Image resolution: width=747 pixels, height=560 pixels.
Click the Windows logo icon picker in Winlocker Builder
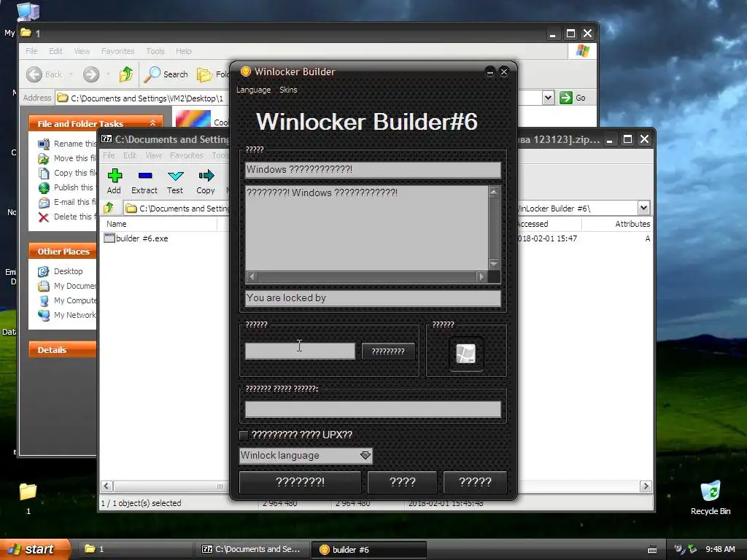[x=466, y=354]
